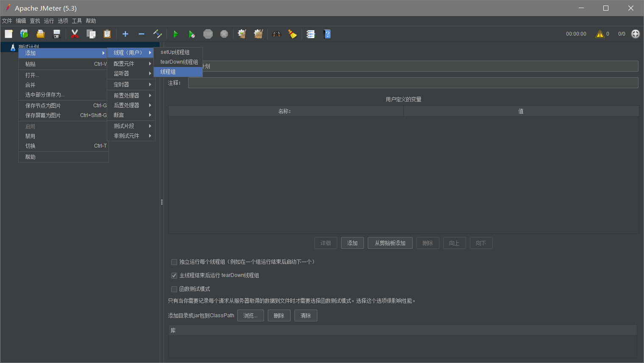Click the warning triangle log icon
The image size is (644, 363).
tap(600, 34)
